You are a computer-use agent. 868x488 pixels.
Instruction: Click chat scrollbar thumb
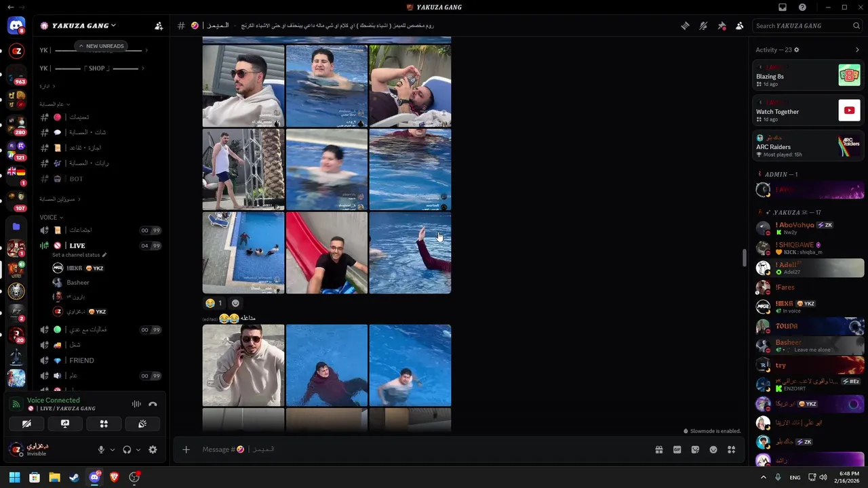745,258
